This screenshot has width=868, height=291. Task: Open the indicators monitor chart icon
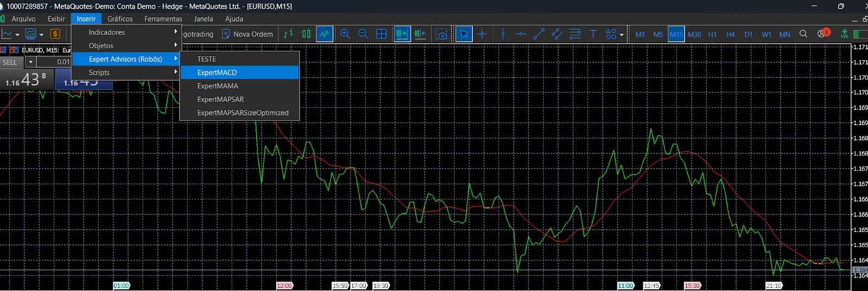[x=31, y=34]
